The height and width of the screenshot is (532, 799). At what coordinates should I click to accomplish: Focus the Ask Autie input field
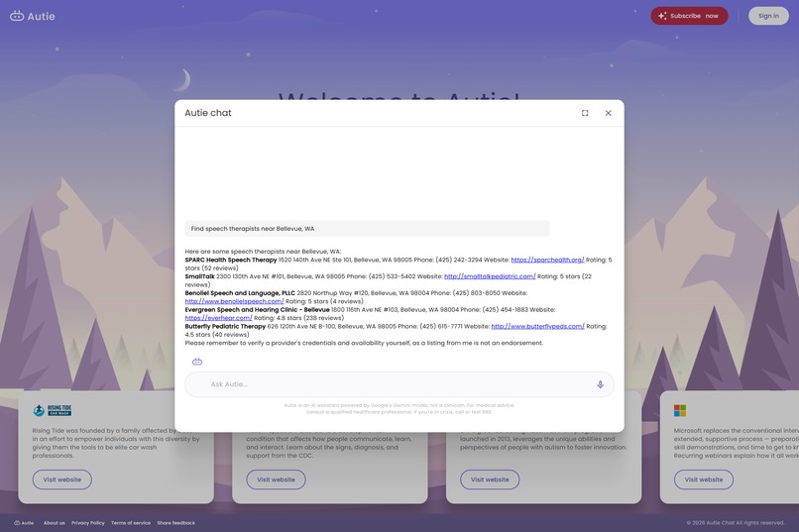399,384
